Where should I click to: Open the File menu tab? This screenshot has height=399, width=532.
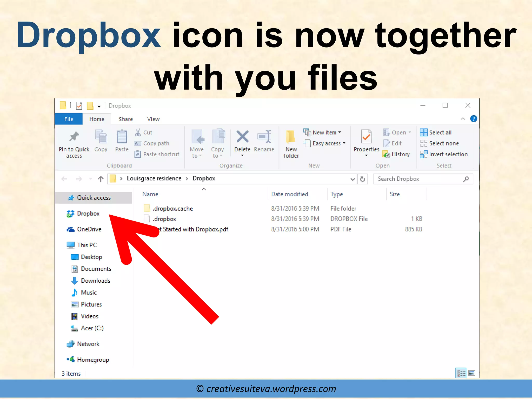[69, 119]
